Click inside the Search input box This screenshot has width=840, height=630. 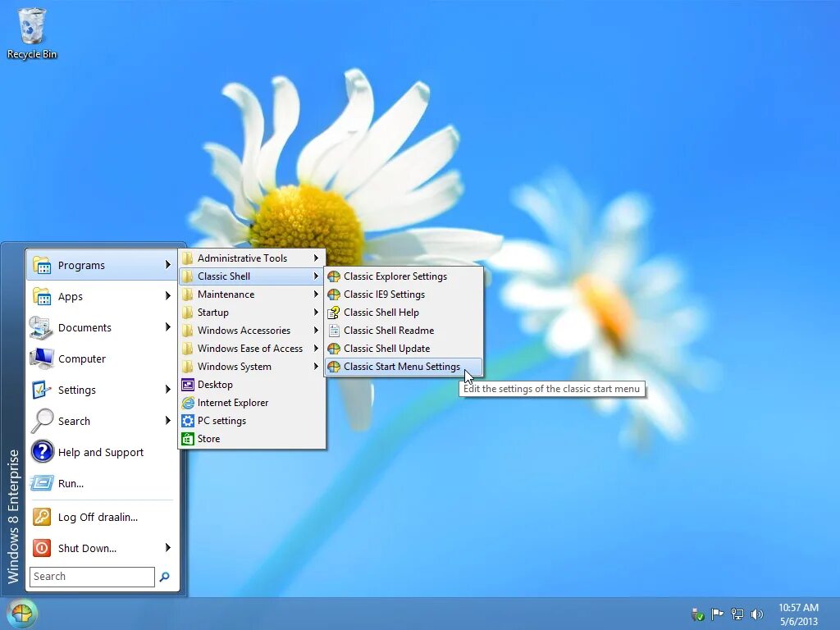coord(90,576)
